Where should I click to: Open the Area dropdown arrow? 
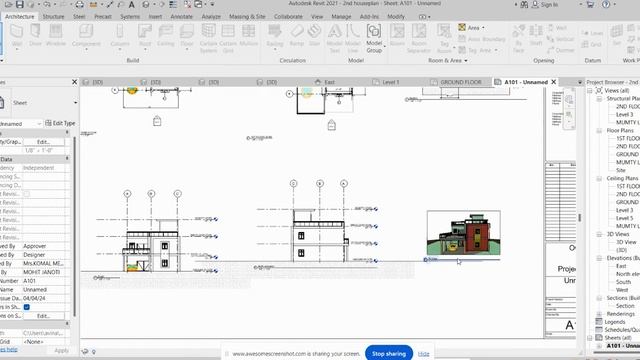(x=483, y=28)
